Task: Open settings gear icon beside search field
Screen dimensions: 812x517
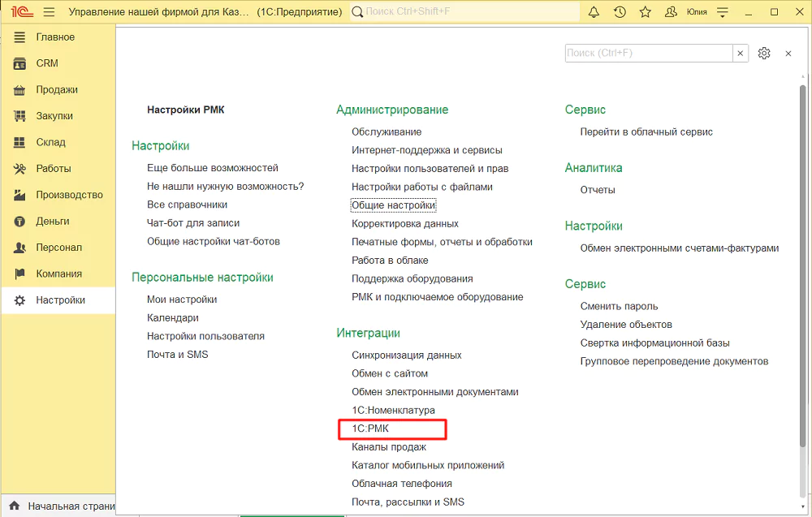Action: pyautogui.click(x=764, y=53)
